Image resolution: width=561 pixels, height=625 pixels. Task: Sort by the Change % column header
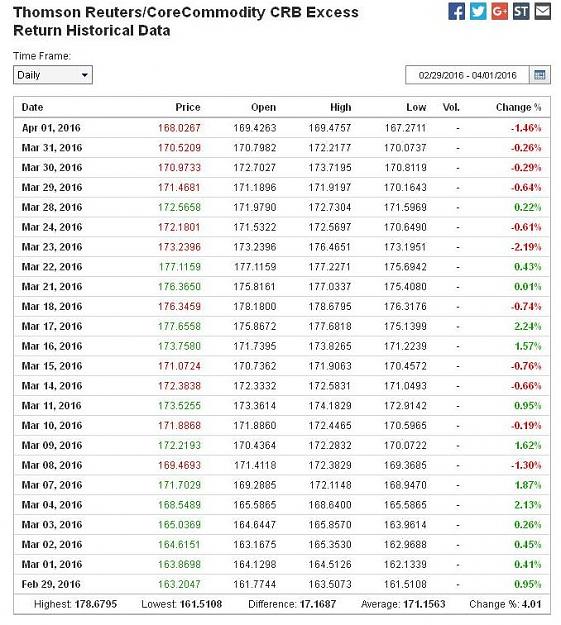coord(518,107)
